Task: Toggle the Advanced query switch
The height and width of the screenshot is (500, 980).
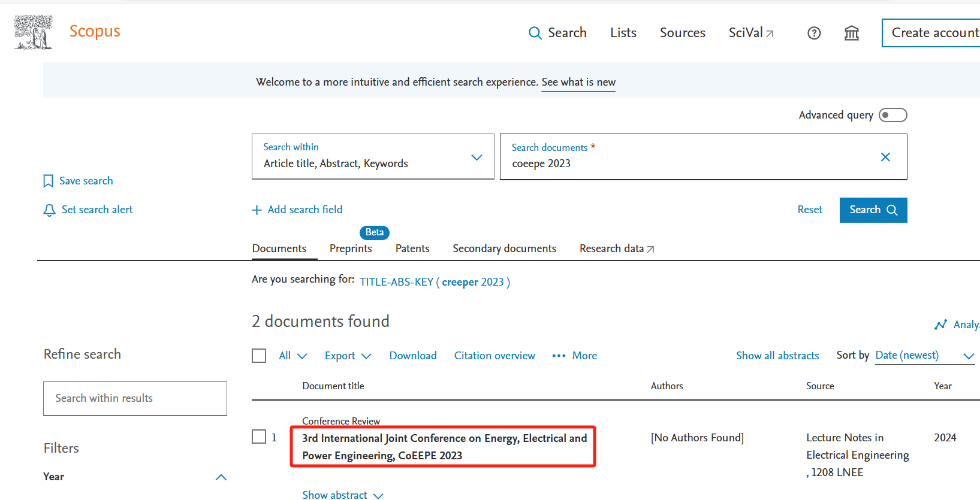Action: point(892,115)
